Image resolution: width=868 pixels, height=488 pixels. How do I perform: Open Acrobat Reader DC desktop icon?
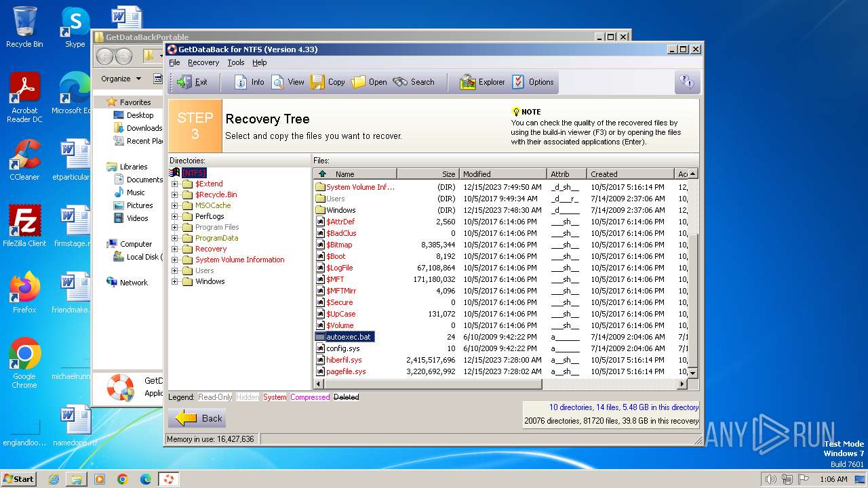click(x=24, y=98)
